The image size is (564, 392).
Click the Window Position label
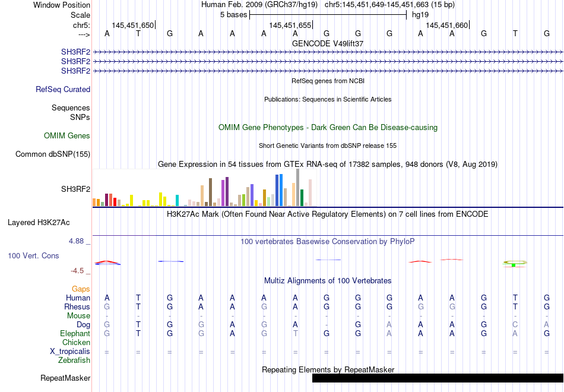62,5
